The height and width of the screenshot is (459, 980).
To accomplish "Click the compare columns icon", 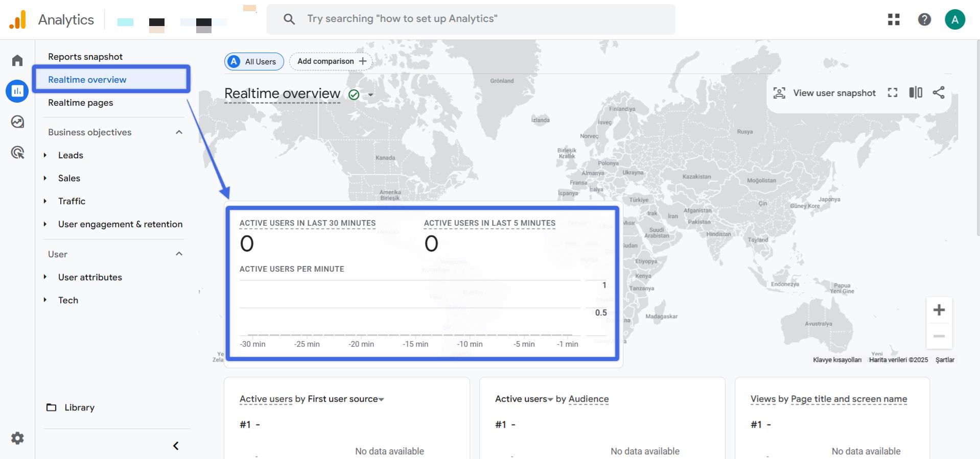I will point(916,92).
